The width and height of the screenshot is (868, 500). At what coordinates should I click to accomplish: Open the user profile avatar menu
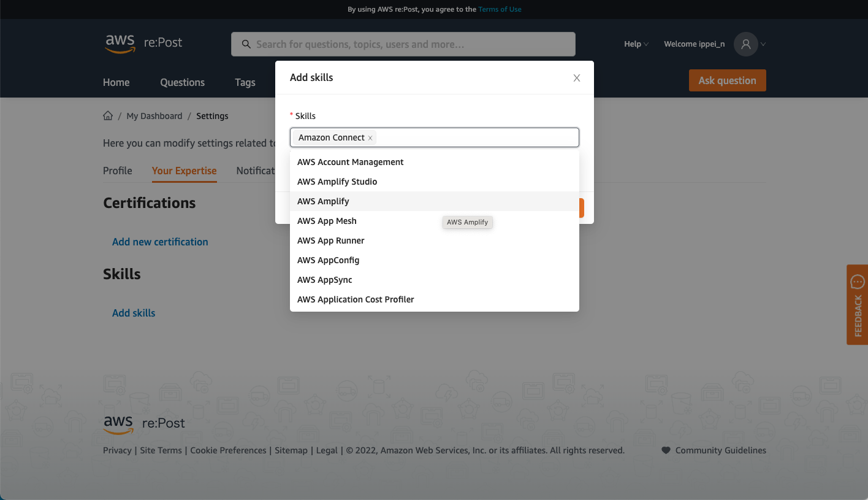pos(746,44)
